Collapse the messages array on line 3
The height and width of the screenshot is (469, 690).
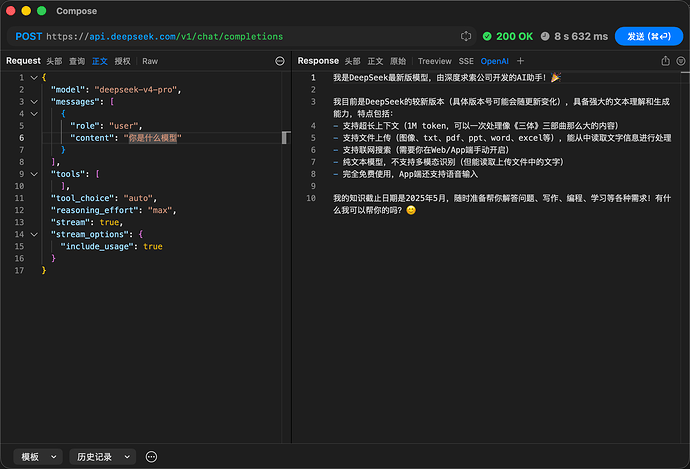pos(34,102)
